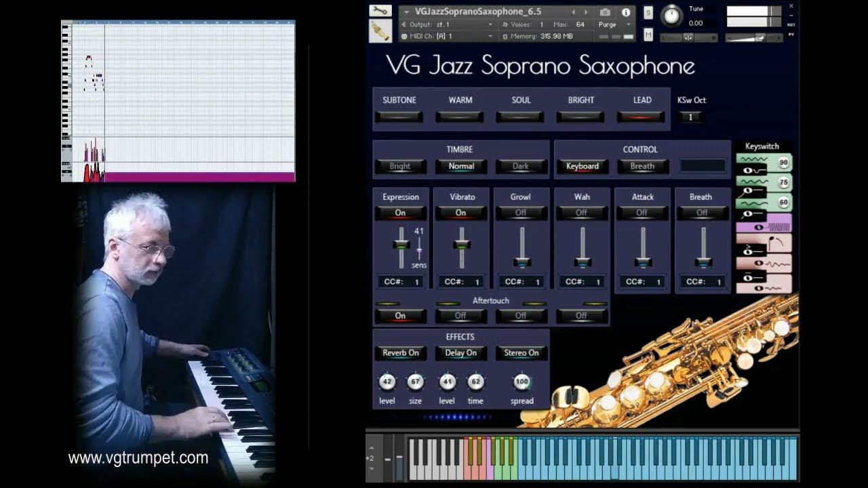Screen dimensions: 868x488
Task: Select the SOUL preset button
Action: click(x=521, y=117)
